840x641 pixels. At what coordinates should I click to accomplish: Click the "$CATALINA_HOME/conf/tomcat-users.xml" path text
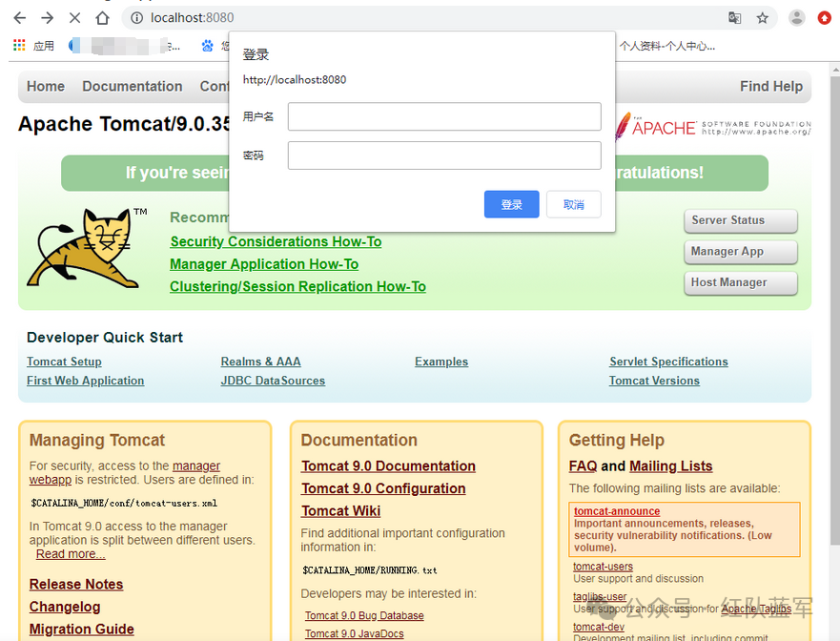[124, 504]
